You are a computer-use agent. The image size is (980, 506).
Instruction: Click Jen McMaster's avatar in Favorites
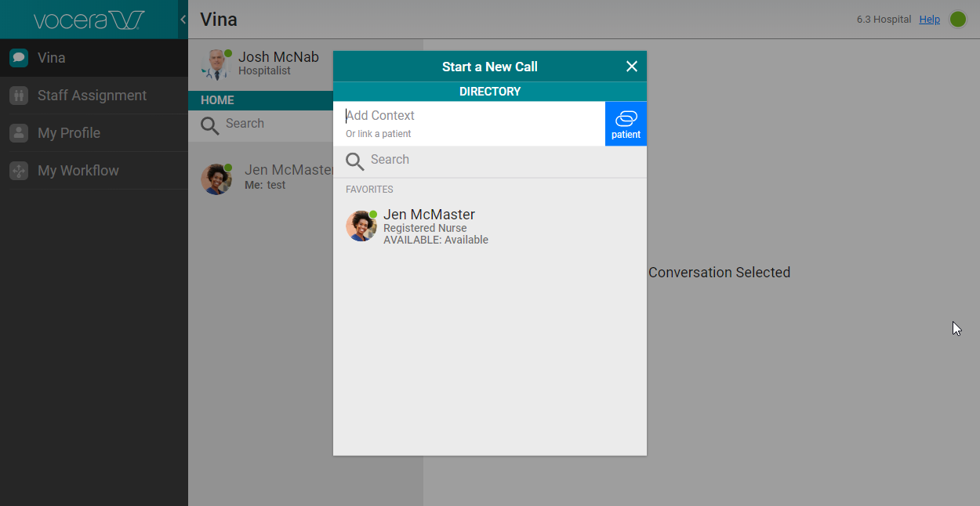tap(361, 226)
